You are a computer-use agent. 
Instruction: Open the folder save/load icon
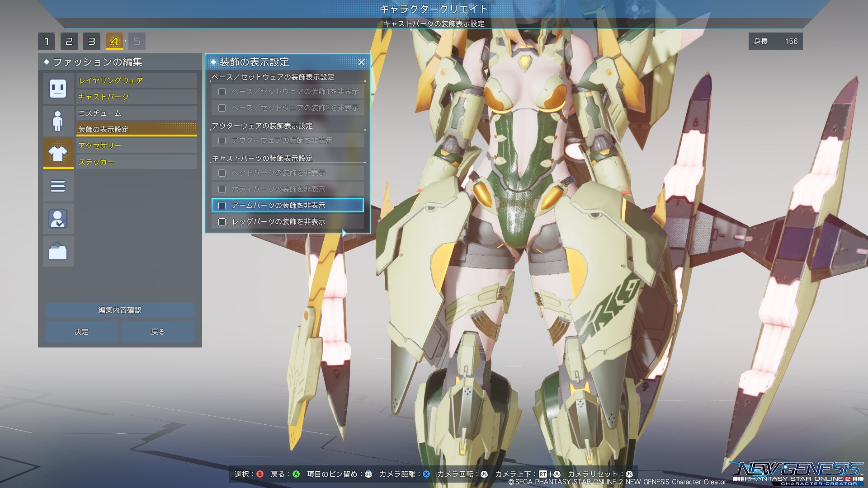(58, 251)
